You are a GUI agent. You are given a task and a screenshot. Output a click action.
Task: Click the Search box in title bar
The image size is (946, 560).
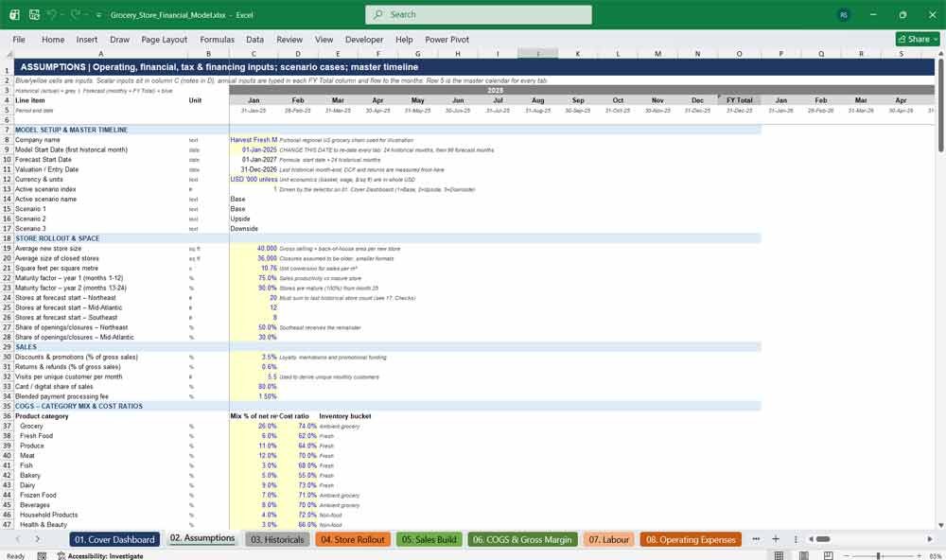coord(479,14)
